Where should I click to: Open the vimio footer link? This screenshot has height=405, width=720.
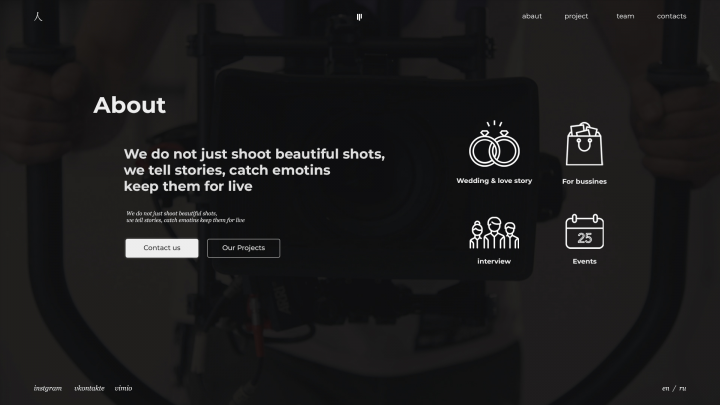[x=123, y=388]
